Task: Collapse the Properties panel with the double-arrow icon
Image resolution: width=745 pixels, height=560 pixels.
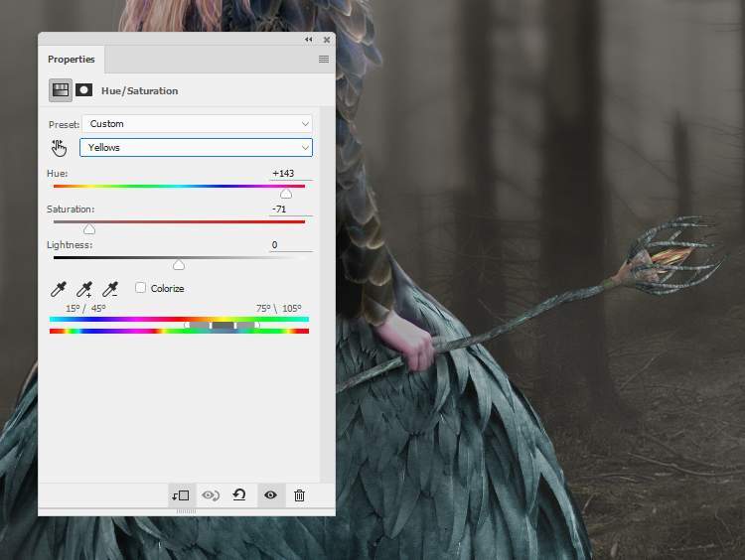Action: (x=308, y=40)
